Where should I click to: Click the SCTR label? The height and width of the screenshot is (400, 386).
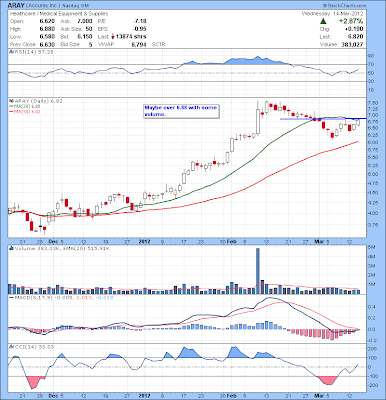[159, 44]
